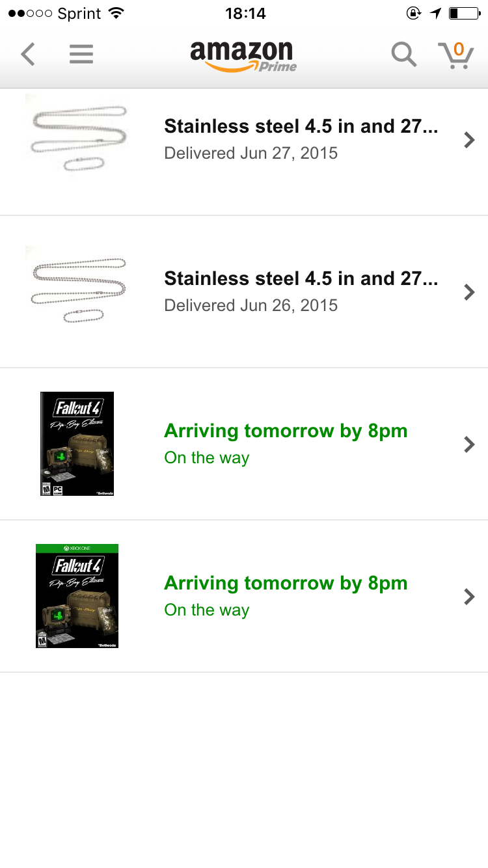Open Fallout 4 PC Pip-Boy Edition thumbnail
The image size is (488, 868).
pos(77,444)
